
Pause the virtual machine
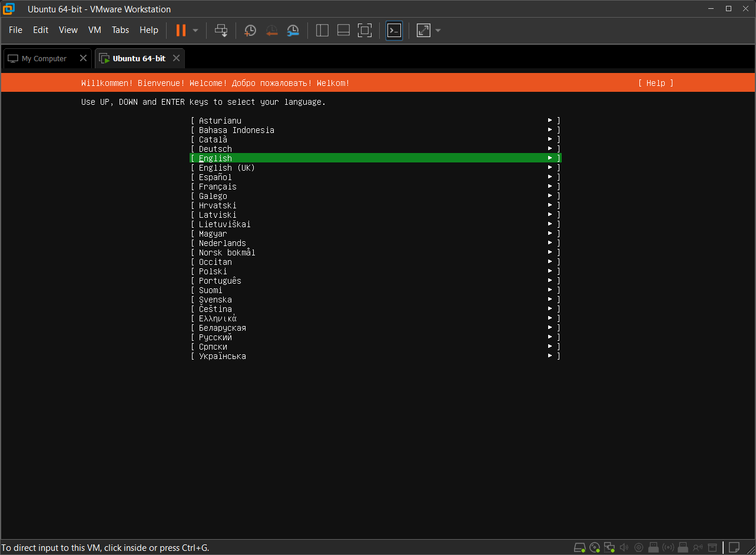(x=181, y=30)
